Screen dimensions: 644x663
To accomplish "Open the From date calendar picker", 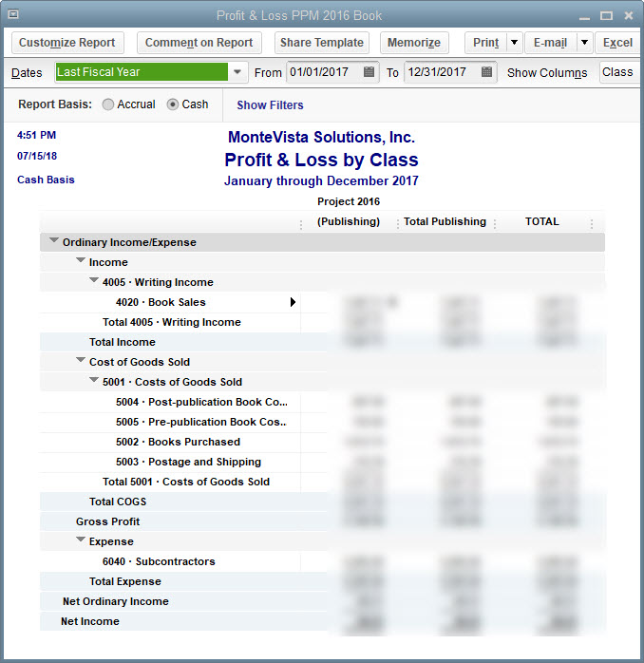I will (369, 72).
